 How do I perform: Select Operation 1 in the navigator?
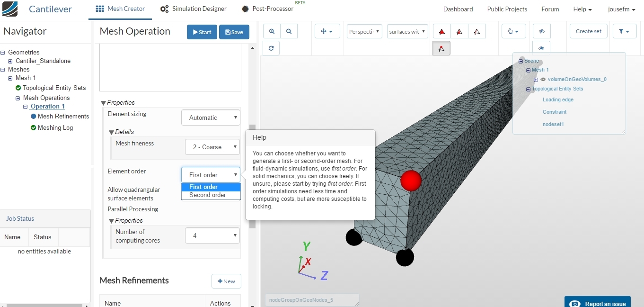pos(47,107)
